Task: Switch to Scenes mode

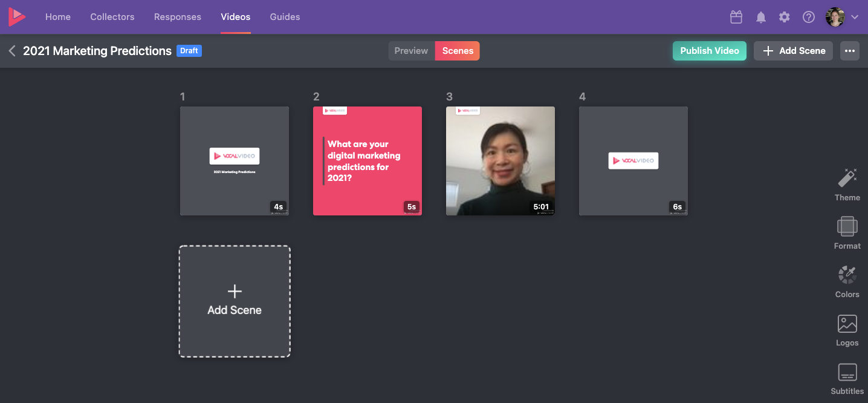Action: tap(458, 51)
